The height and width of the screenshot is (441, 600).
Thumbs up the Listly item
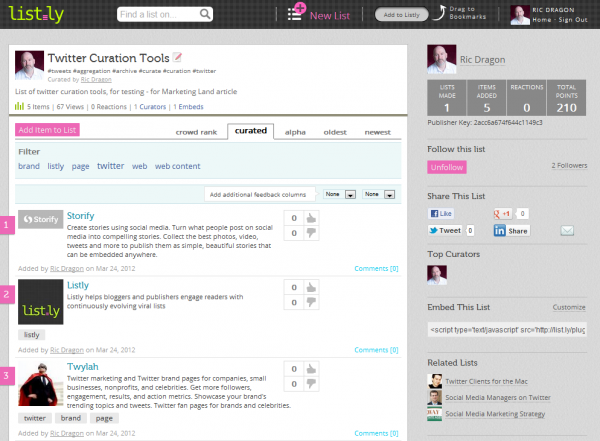click(x=311, y=287)
